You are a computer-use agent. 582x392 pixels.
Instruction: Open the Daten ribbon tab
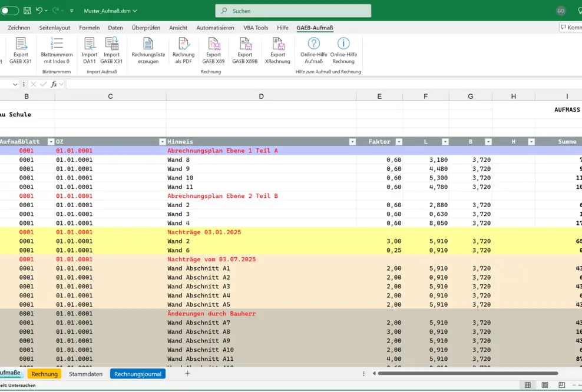coord(115,28)
